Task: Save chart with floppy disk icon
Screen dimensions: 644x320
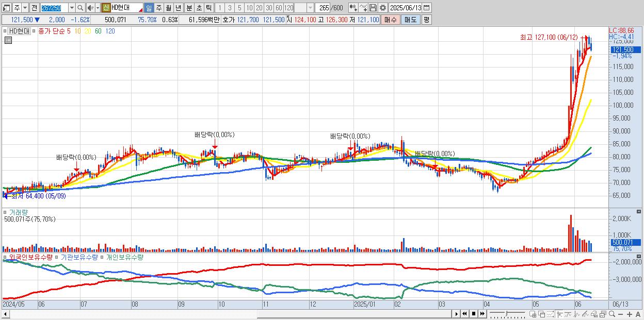Action: [x=373, y=8]
